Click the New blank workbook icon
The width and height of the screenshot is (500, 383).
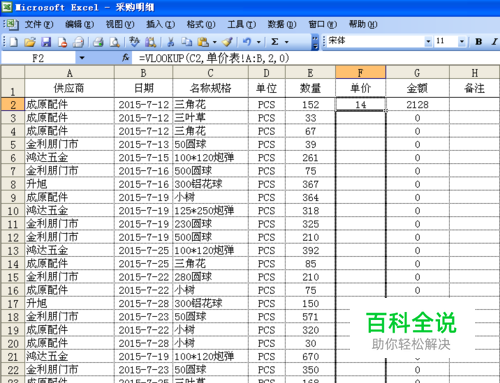14,42
